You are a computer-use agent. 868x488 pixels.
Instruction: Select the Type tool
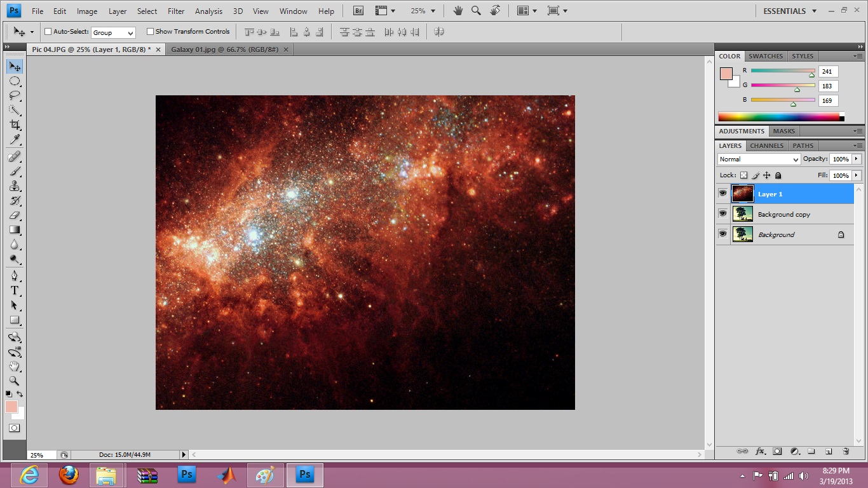coord(15,291)
